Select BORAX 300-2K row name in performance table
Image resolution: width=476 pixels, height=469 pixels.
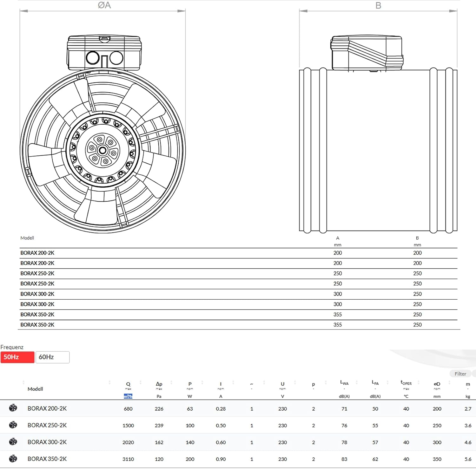click(47, 442)
